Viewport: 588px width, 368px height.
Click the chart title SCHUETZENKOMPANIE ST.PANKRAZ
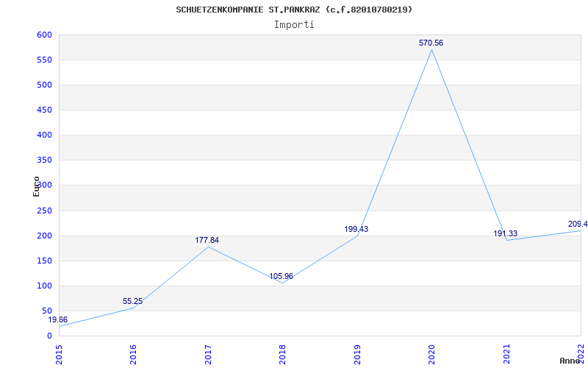tap(294, 10)
